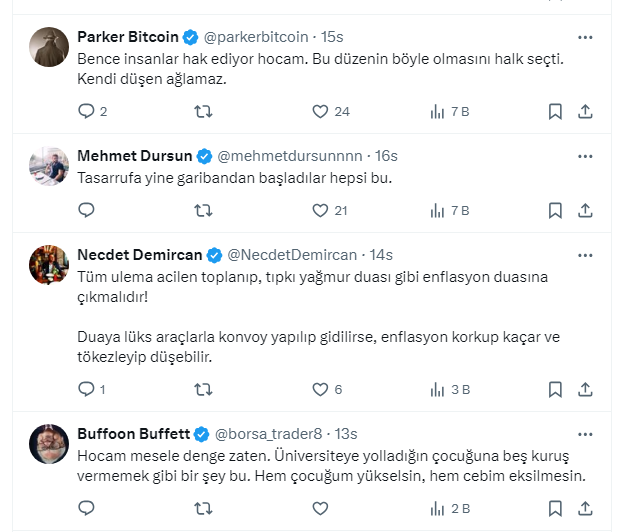Retweet Necdet Demircan's post
The height and width of the screenshot is (532, 625).
[203, 389]
